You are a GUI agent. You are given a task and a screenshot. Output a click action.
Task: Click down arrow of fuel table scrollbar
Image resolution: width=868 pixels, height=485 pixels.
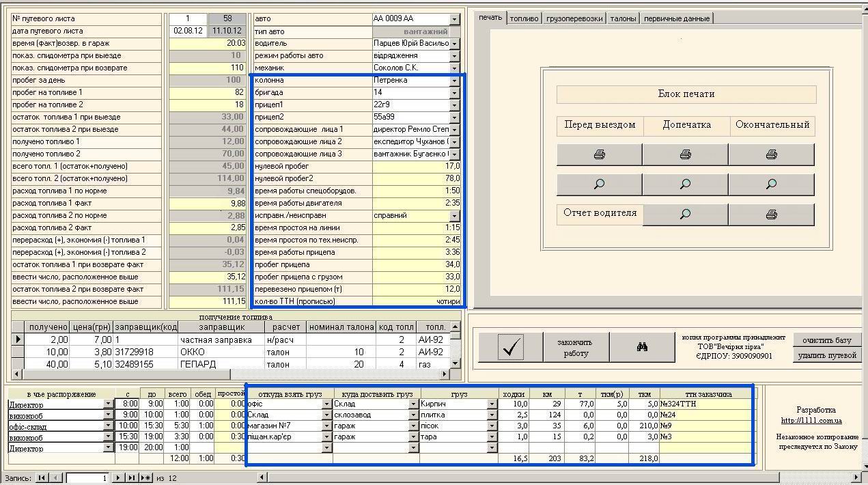(x=456, y=364)
